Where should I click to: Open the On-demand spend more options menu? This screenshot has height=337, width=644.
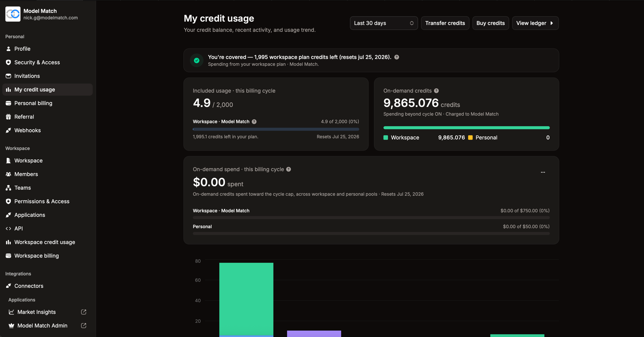[x=543, y=172]
